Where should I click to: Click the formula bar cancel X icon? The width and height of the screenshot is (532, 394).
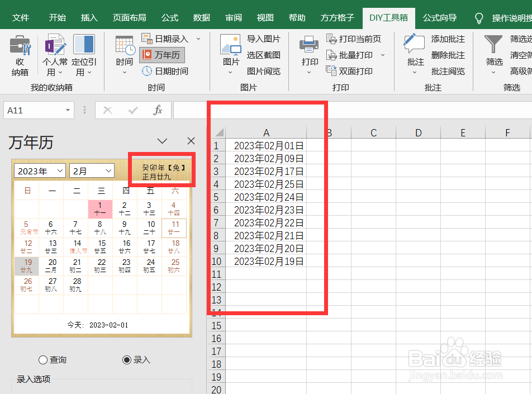click(x=107, y=110)
